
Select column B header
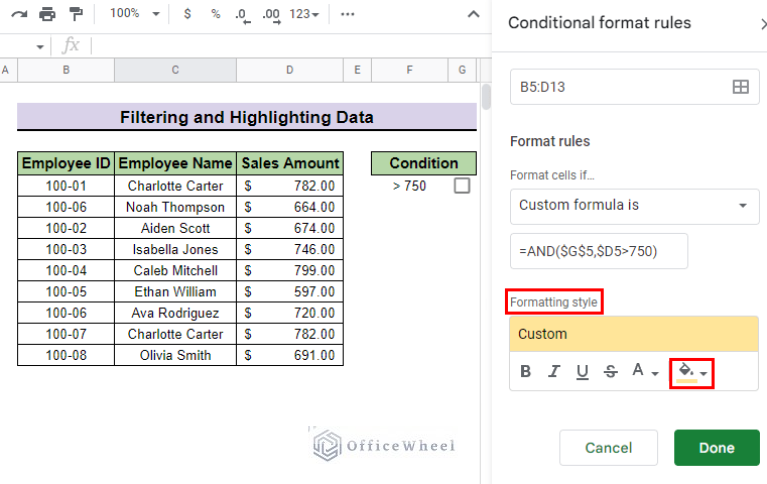pyautogui.click(x=66, y=70)
